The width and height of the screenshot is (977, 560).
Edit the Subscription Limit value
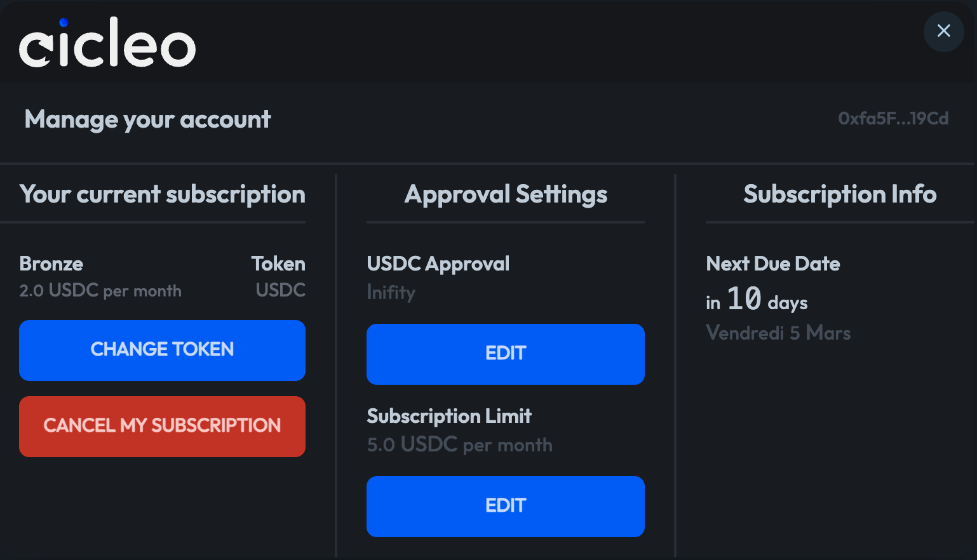(505, 506)
